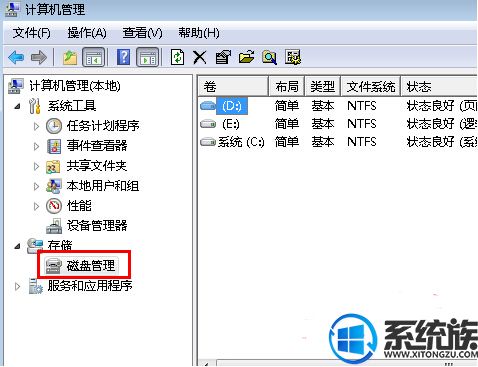The width and height of the screenshot is (478, 367).
Task: Select 磁盘管理 in the tree
Action: click(x=91, y=266)
